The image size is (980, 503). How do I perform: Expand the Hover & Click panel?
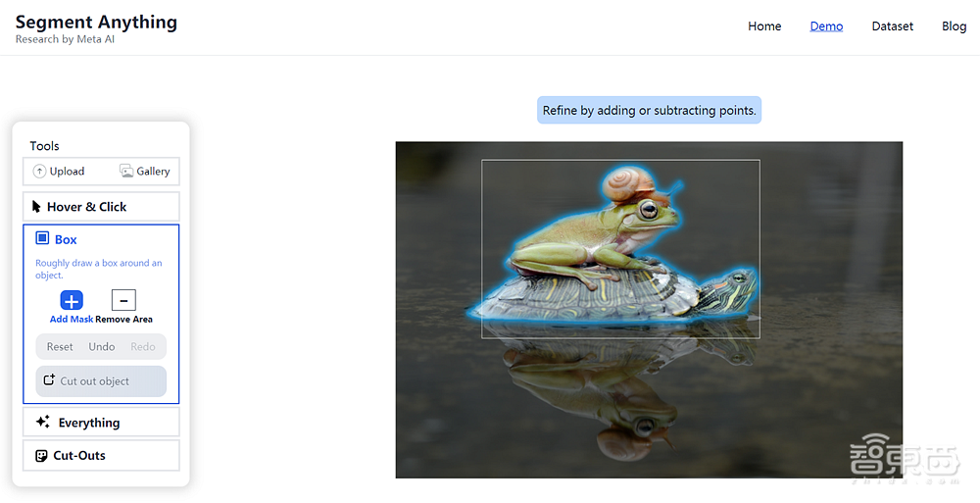click(101, 207)
